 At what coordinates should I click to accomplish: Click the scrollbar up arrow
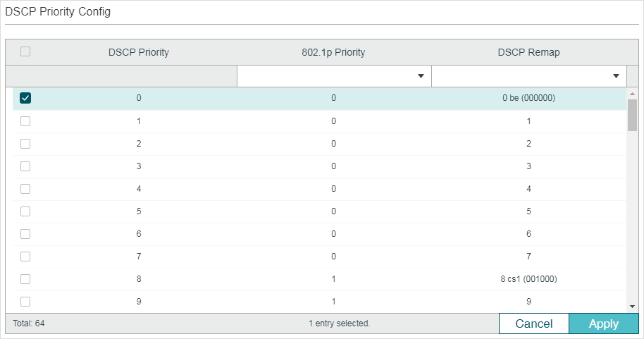coord(632,94)
